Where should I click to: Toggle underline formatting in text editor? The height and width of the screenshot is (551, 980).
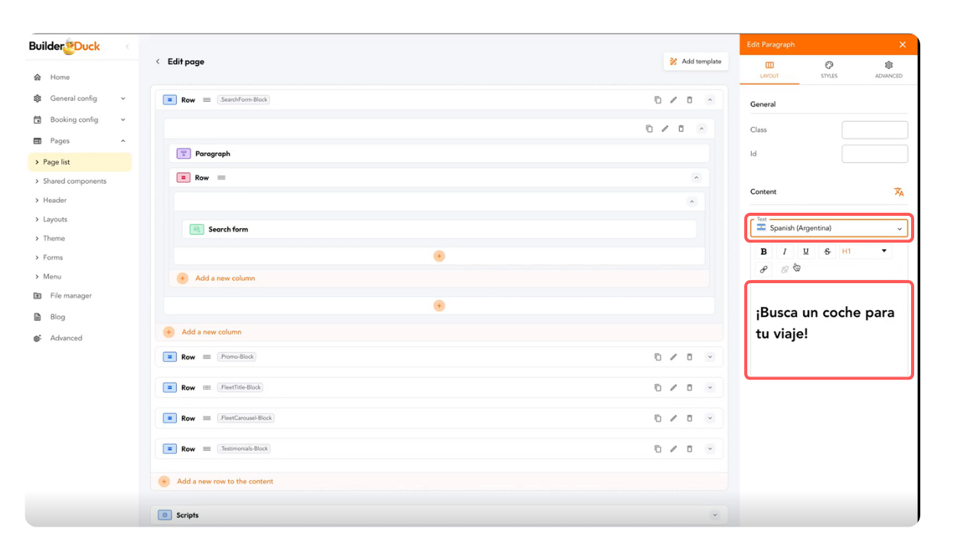click(805, 252)
